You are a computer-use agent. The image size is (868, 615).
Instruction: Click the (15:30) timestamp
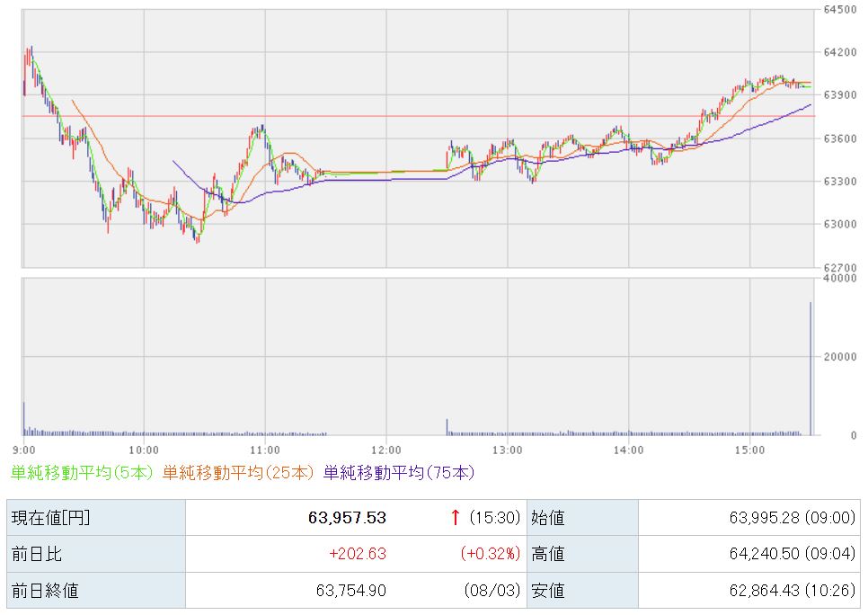coord(494,518)
